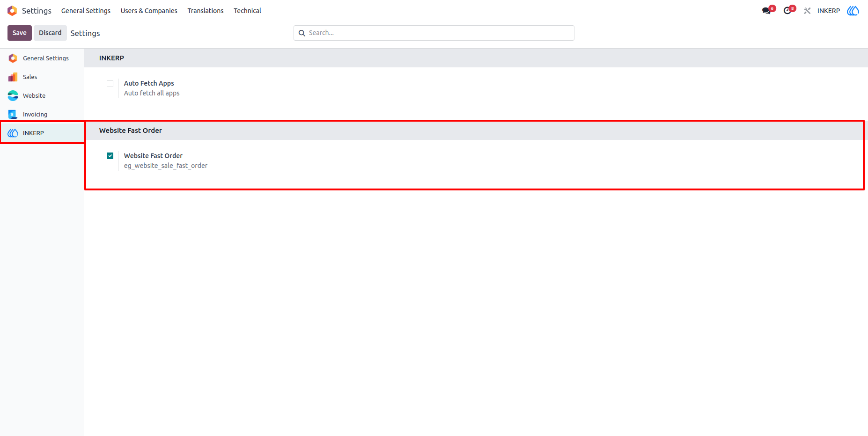Click the Settings breadcrumb title
The height and width of the screenshot is (436, 868).
tap(85, 33)
